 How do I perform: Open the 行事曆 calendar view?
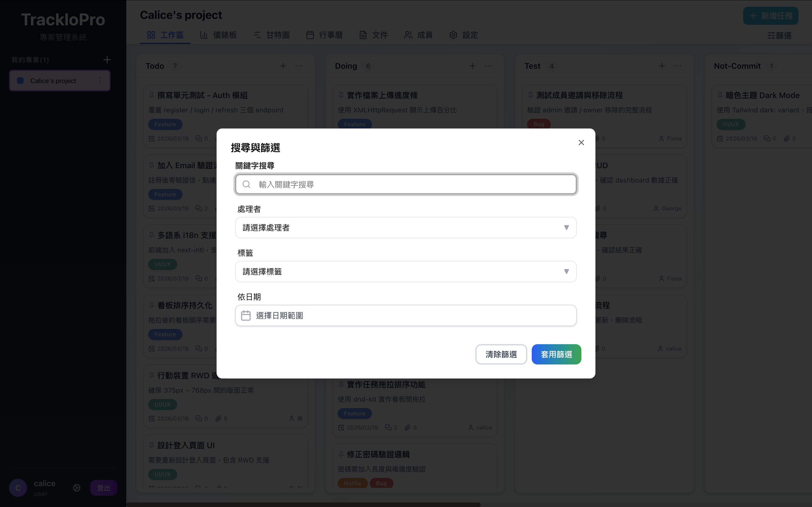pos(310,35)
